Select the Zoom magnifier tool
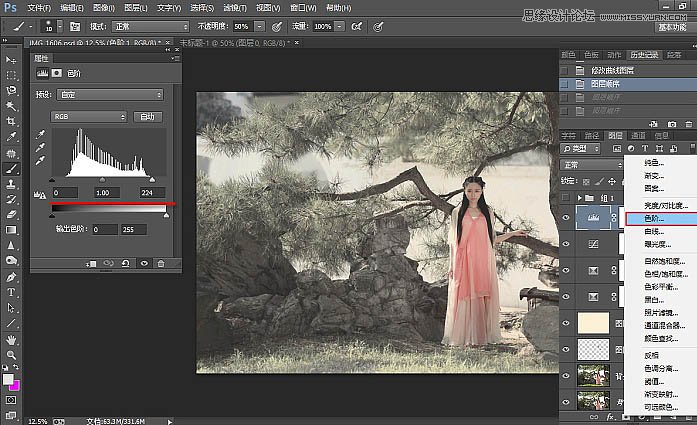Screen dimensions: 697x425 point(12,355)
